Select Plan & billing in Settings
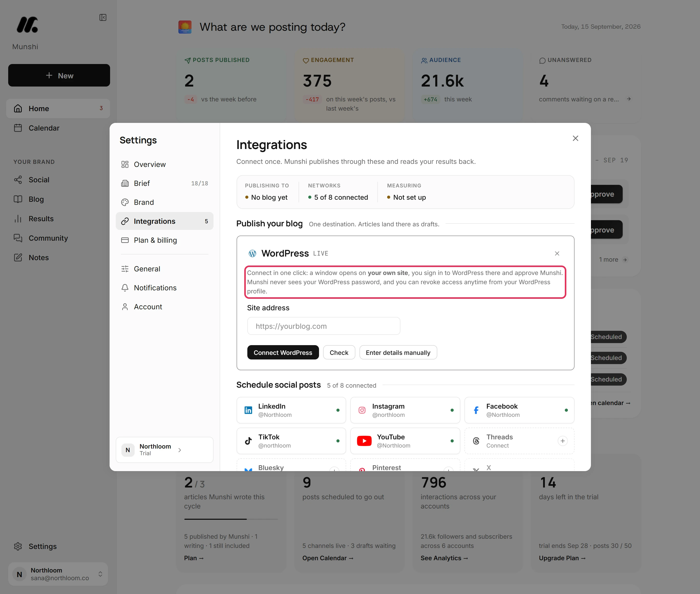This screenshot has height=594, width=700. [x=164, y=240]
